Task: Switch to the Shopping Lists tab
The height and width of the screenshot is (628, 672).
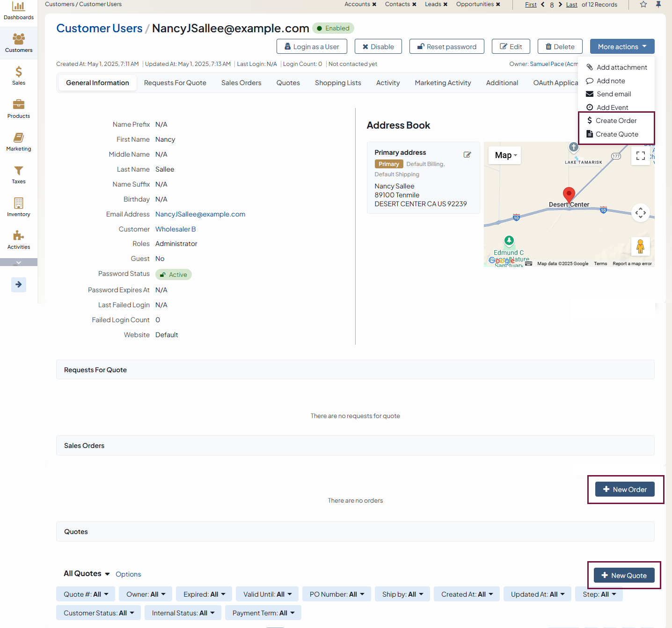Action: coord(338,83)
